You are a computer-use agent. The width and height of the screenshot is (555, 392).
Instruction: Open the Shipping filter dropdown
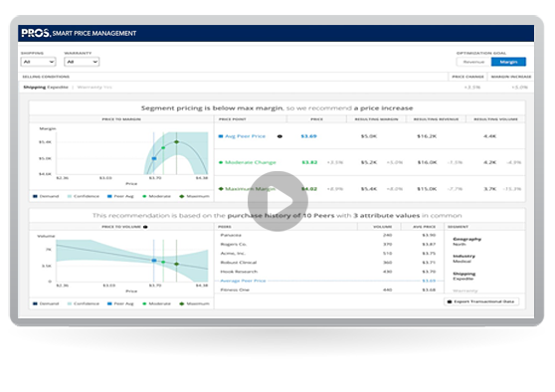38,62
